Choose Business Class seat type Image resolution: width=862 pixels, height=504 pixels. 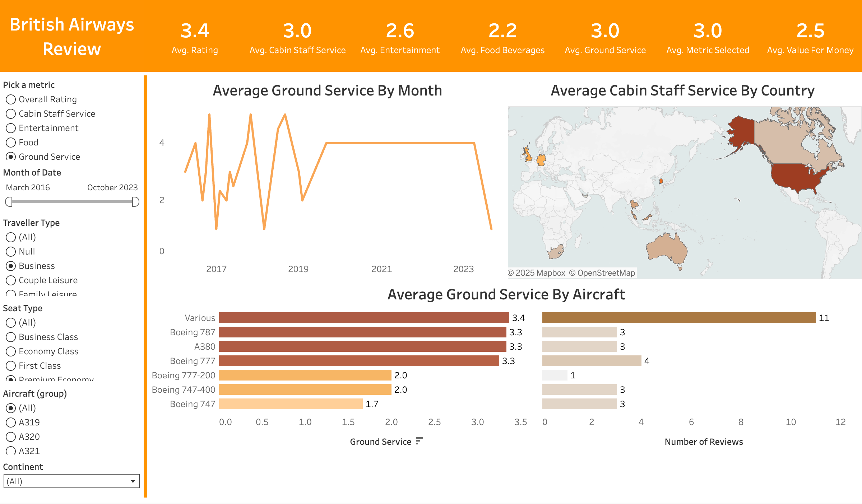tap(11, 337)
